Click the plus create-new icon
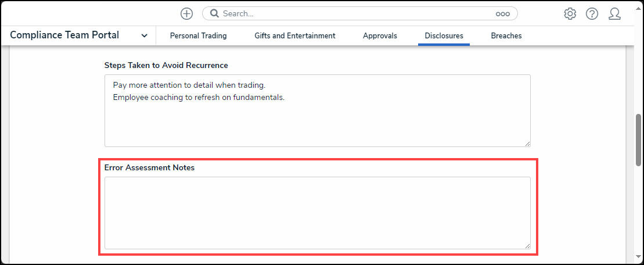The height and width of the screenshot is (265, 644). click(x=186, y=13)
